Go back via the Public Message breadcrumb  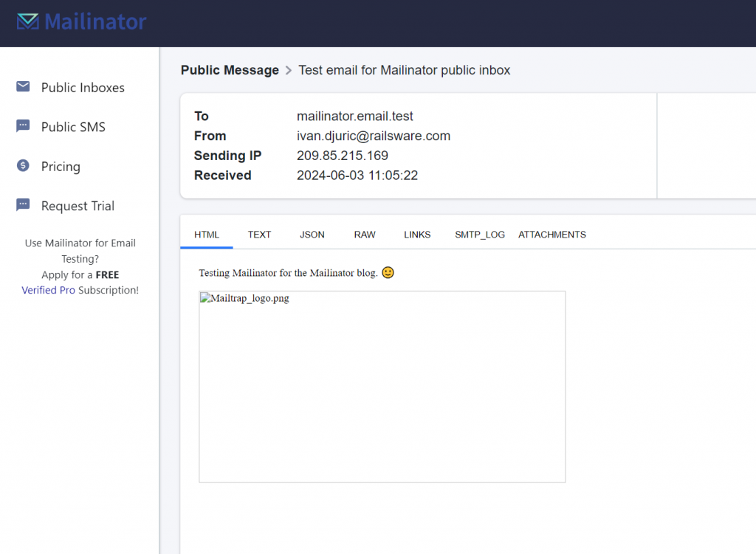[x=230, y=70]
